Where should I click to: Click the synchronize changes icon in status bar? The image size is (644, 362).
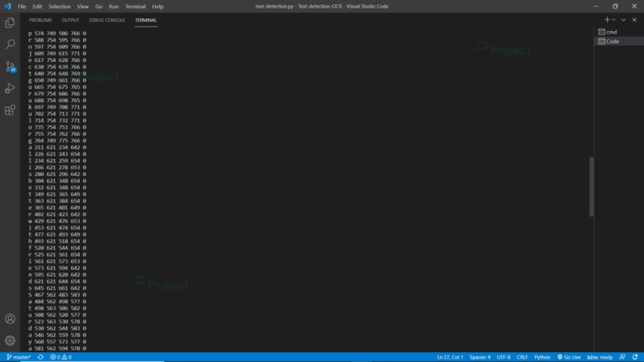(x=41, y=357)
